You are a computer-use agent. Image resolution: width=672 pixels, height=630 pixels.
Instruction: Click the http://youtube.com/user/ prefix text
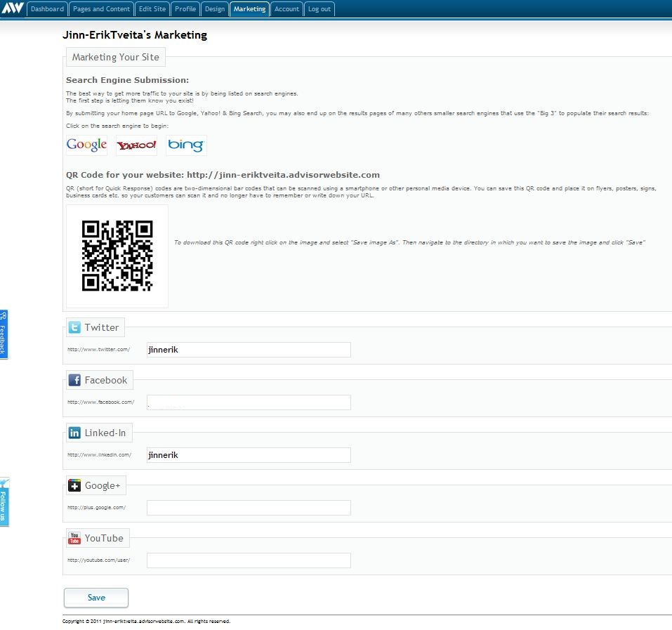click(98, 560)
